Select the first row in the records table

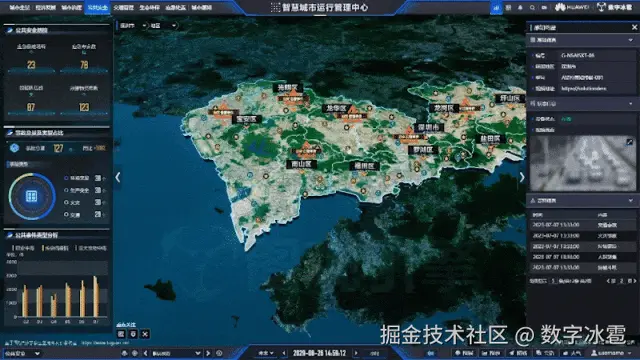pos(582,225)
